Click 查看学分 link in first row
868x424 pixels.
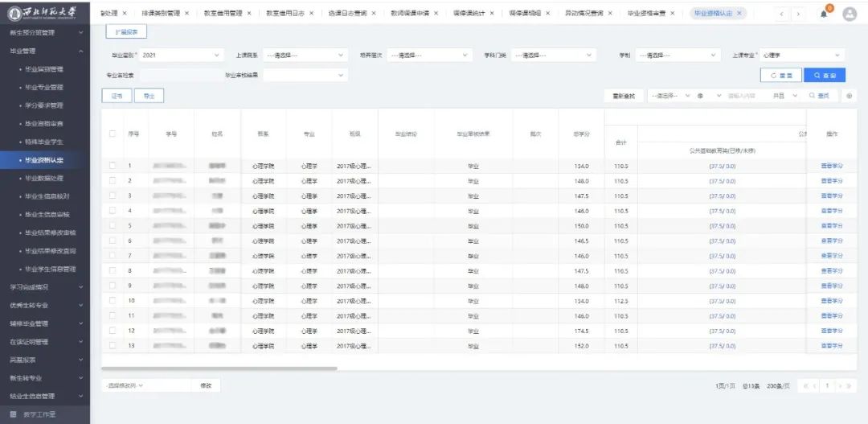(832, 166)
